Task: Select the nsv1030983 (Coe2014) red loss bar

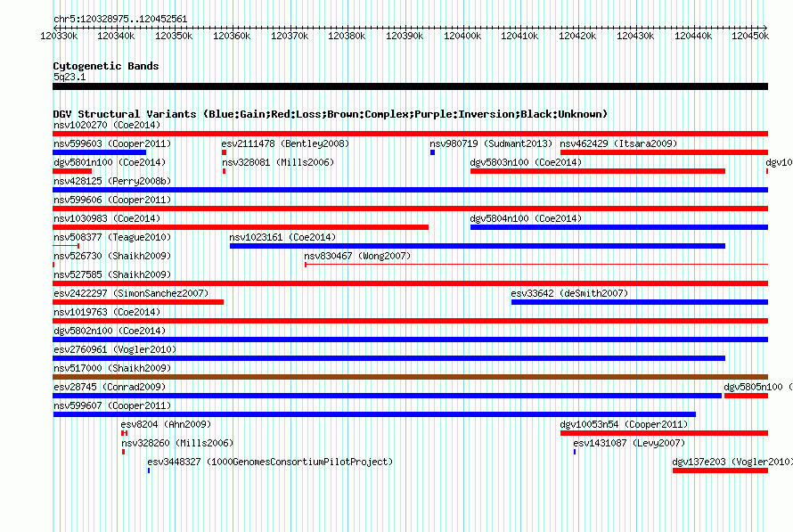Action: [x=241, y=227]
